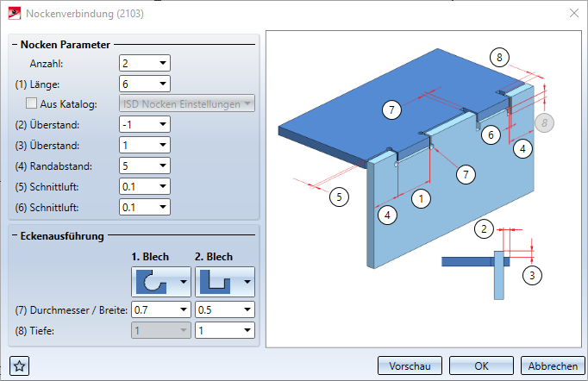Viewport: 588px width, 381px height.
Task: Open the (5) Schnittluft dropdown
Action: 163,186
